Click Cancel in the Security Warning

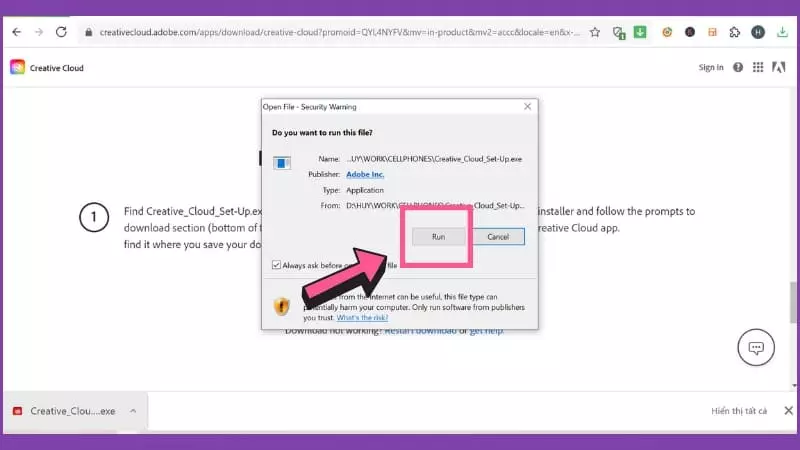pos(498,237)
